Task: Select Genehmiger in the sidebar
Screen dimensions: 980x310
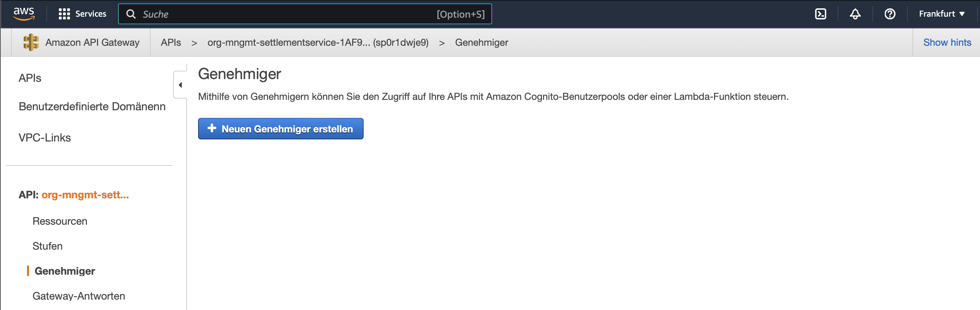Action: click(65, 271)
